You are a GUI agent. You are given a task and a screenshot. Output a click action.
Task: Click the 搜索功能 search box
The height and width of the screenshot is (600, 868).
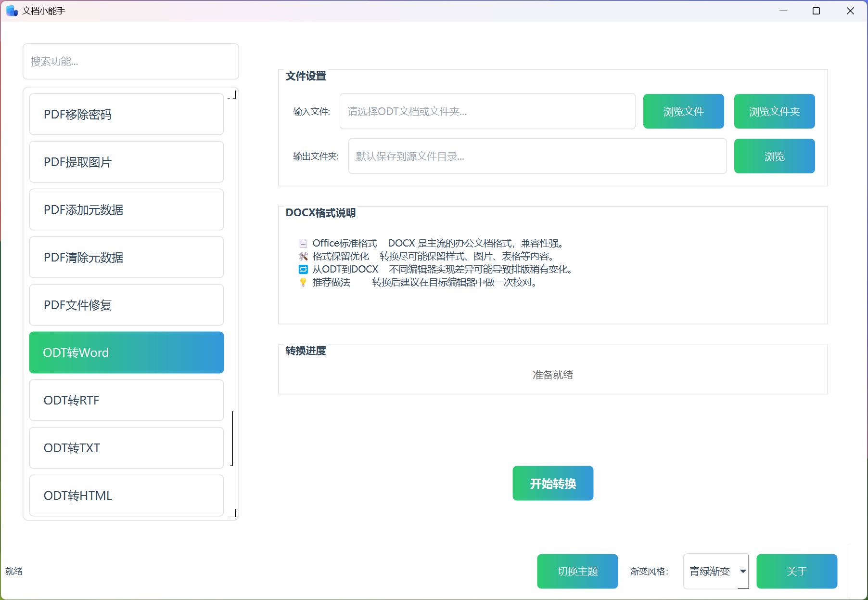coord(130,61)
